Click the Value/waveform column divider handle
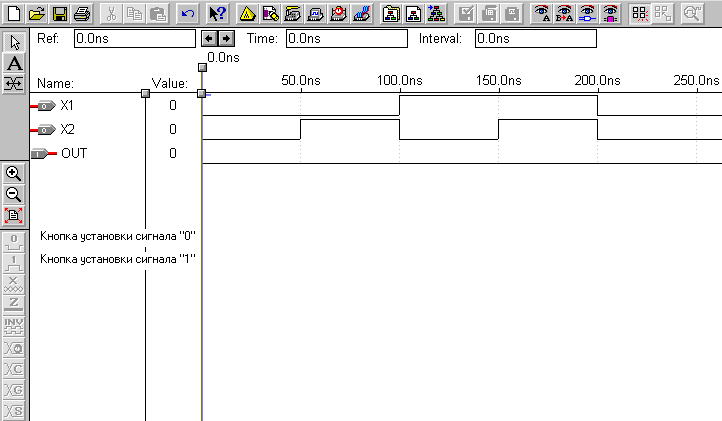Image resolution: width=722 pixels, height=421 pixels. coord(201,94)
